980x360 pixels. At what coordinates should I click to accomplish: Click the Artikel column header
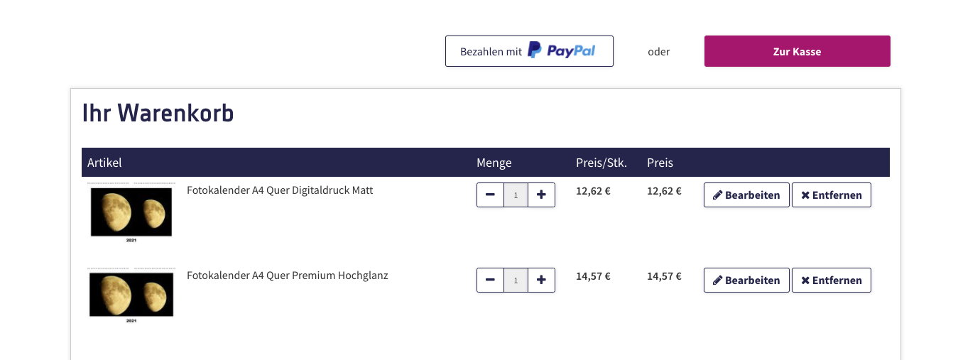point(104,163)
